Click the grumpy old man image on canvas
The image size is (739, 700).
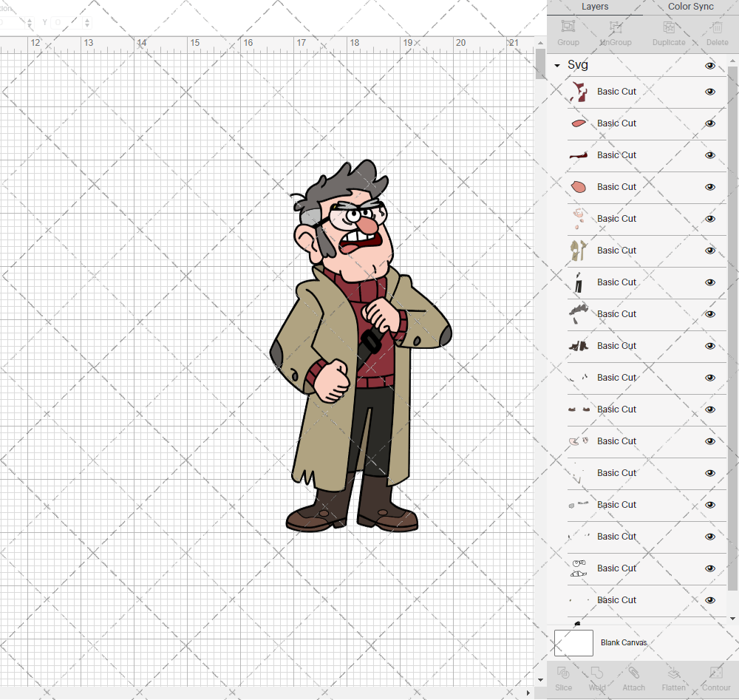361,347
